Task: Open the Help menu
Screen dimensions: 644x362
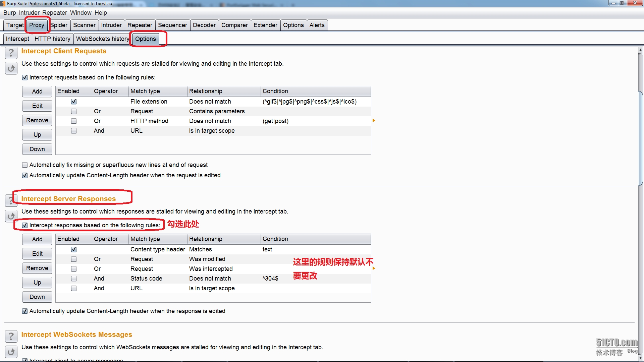Action: pos(101,13)
